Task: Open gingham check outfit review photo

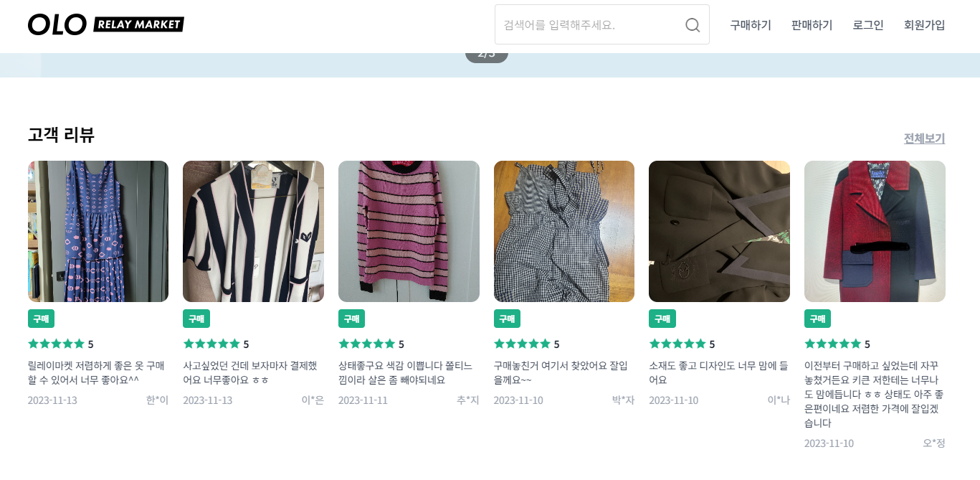Action: pyautogui.click(x=564, y=231)
